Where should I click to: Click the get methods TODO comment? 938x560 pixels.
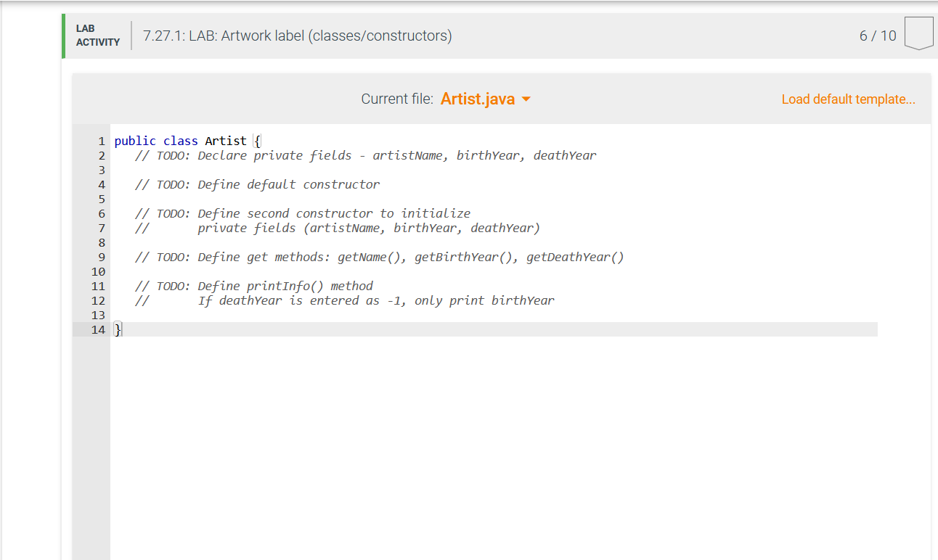pyautogui.click(x=378, y=257)
